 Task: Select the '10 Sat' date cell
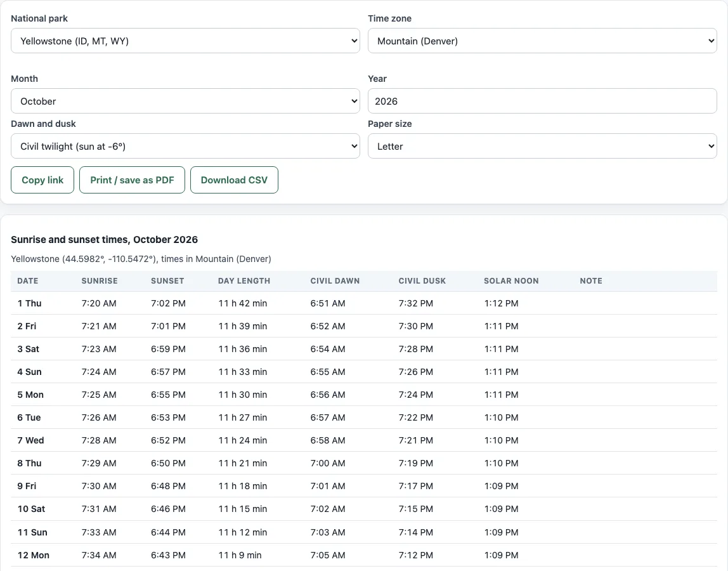click(32, 509)
